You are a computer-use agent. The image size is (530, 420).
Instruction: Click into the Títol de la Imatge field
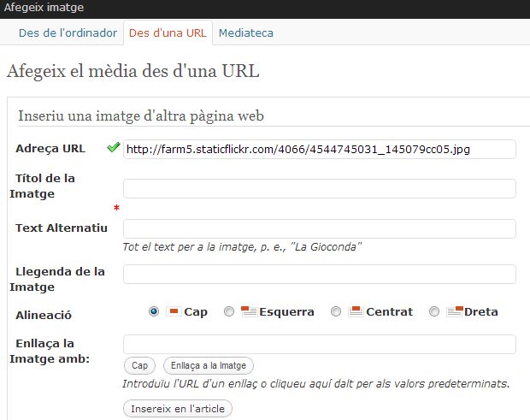point(319,188)
